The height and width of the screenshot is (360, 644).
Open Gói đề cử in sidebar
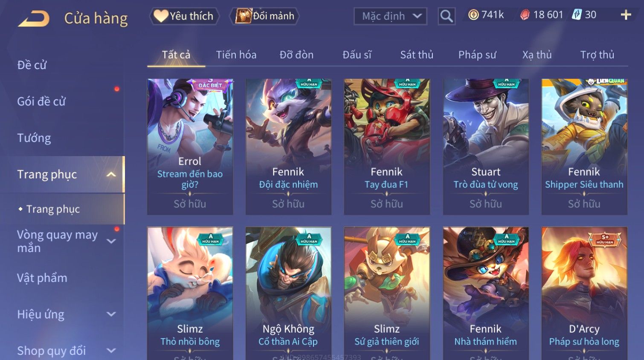(x=42, y=102)
